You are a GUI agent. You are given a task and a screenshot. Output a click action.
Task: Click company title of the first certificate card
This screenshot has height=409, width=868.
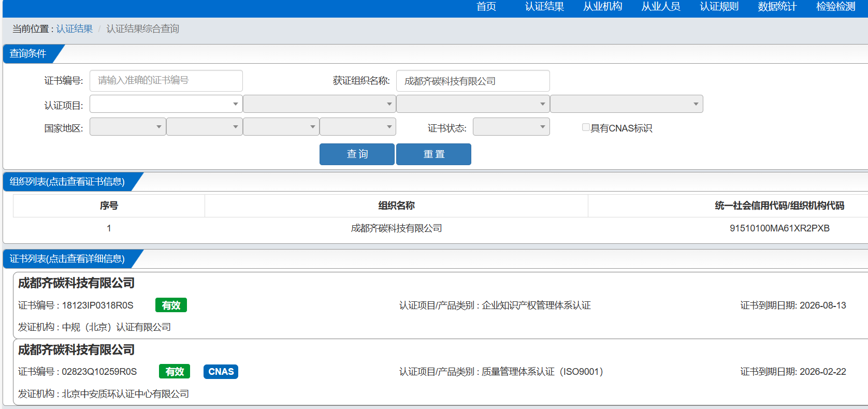coord(76,283)
